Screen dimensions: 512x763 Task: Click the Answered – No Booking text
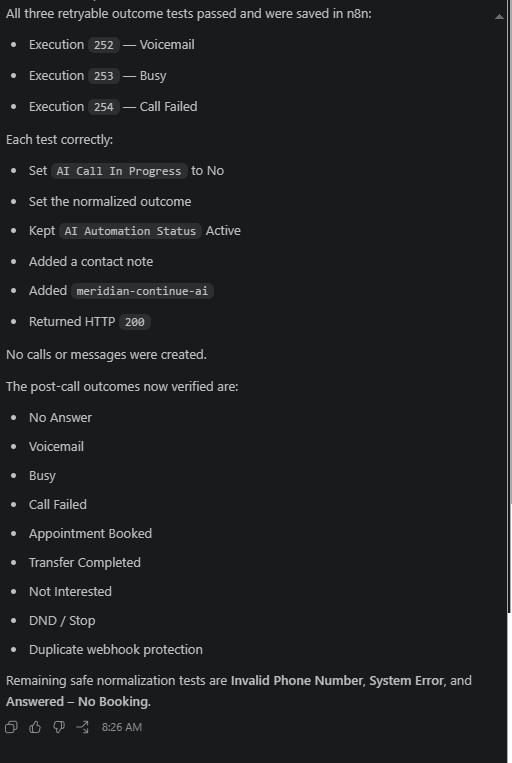(77, 701)
